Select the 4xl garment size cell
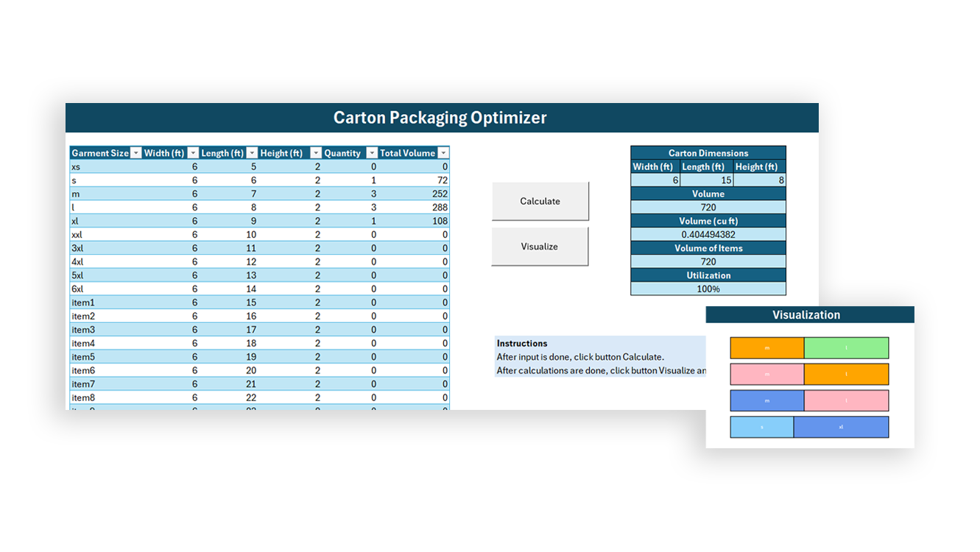This screenshot has width=980, height=552. pyautogui.click(x=106, y=262)
